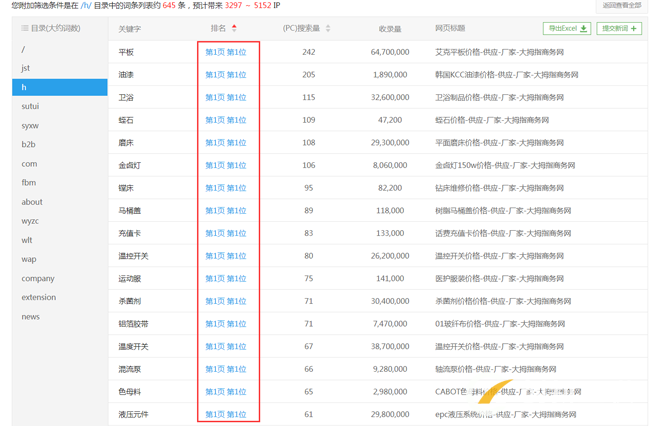Click the /h/ directory link in the filter text
The width and height of the screenshot is (650, 426).
86,5
